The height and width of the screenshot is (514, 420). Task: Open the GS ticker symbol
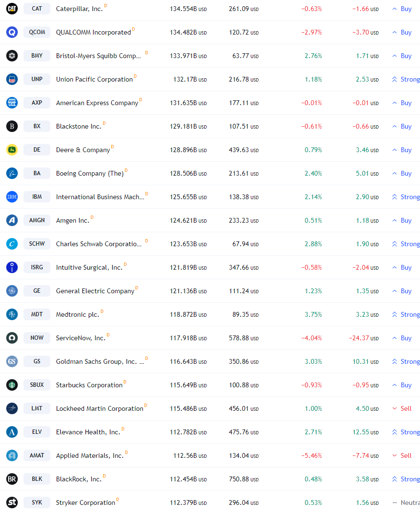click(37, 361)
